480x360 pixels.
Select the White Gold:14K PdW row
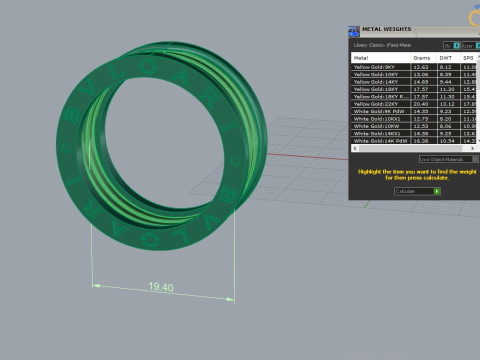tap(414, 141)
